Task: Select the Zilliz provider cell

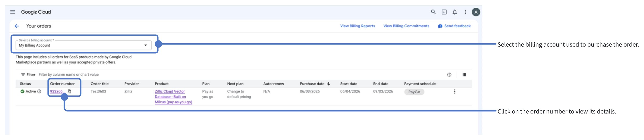Action: 128,91
